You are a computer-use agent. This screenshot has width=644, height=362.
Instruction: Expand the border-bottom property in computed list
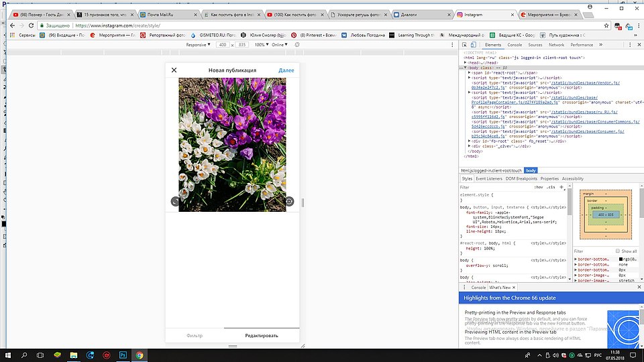576,259
